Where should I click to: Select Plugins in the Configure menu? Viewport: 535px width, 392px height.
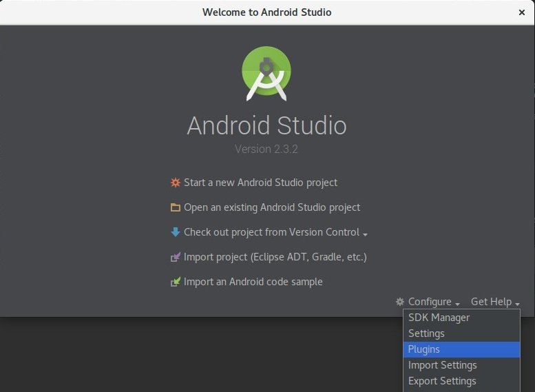[x=461, y=349]
